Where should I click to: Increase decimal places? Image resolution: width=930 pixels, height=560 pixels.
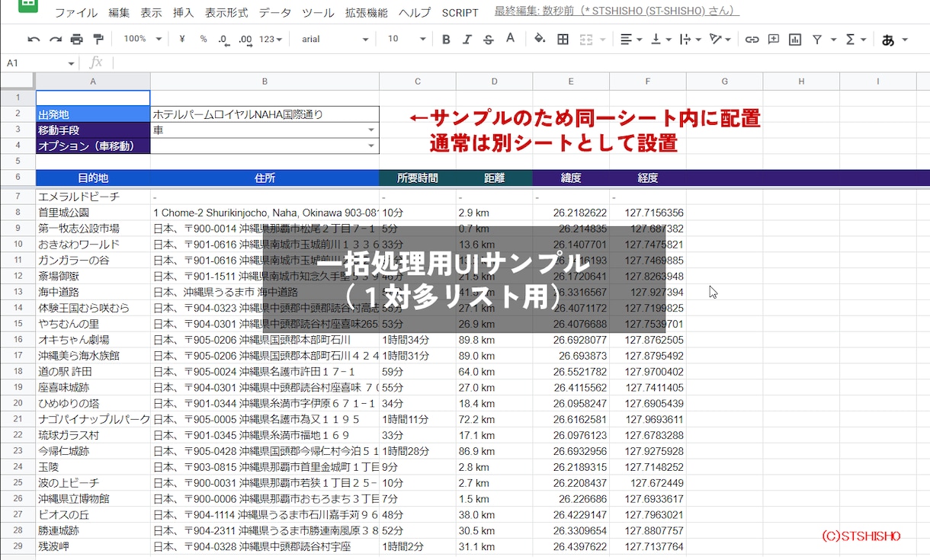(245, 40)
